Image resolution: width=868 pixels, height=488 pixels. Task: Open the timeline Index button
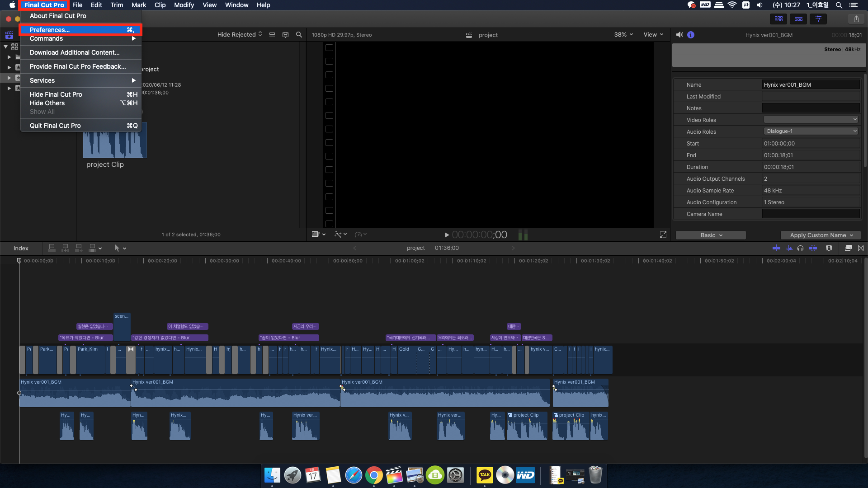coord(21,248)
